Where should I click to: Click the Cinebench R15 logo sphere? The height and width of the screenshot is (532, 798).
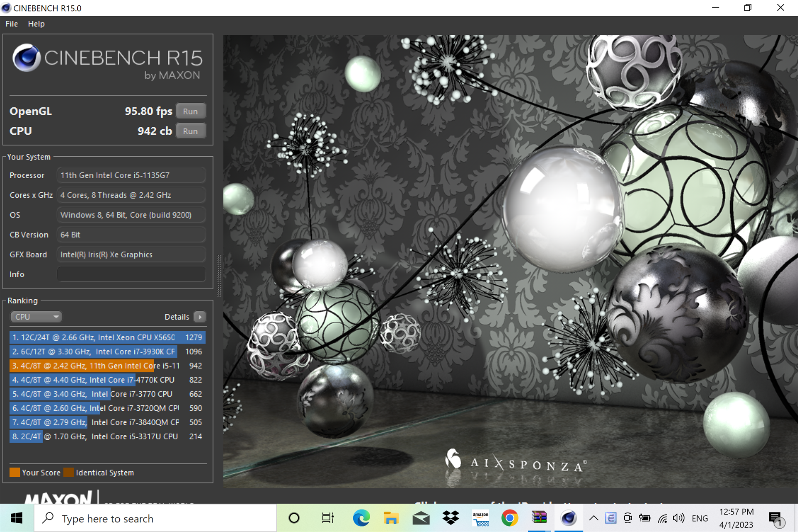(26, 58)
